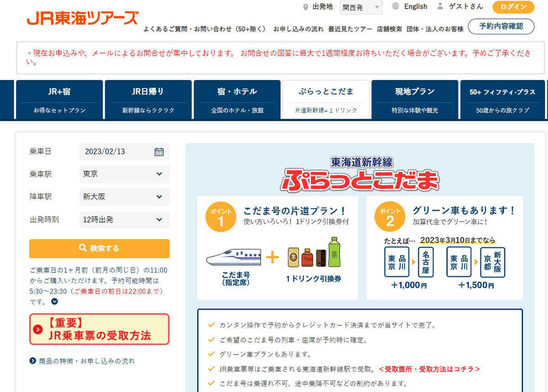Click the ポイント1 orange circle badge
Image resolution: width=548 pixels, height=392 pixels.
click(221, 217)
